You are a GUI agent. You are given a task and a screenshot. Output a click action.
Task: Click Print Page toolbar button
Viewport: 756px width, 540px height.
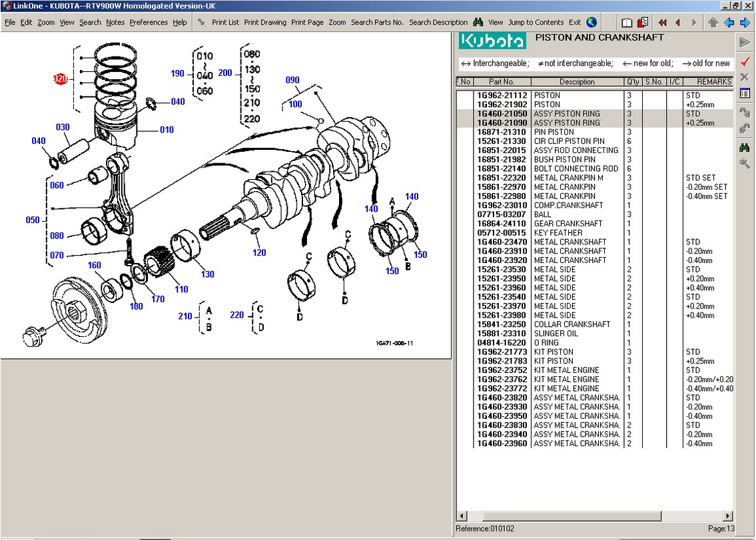307,22
